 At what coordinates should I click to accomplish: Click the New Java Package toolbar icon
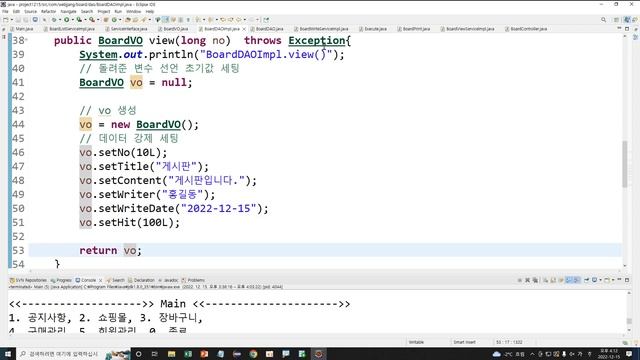[106, 20]
